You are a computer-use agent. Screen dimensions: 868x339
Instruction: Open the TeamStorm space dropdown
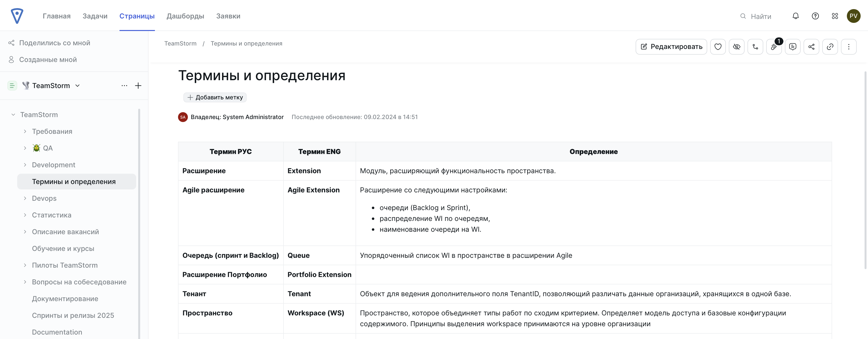(77, 86)
